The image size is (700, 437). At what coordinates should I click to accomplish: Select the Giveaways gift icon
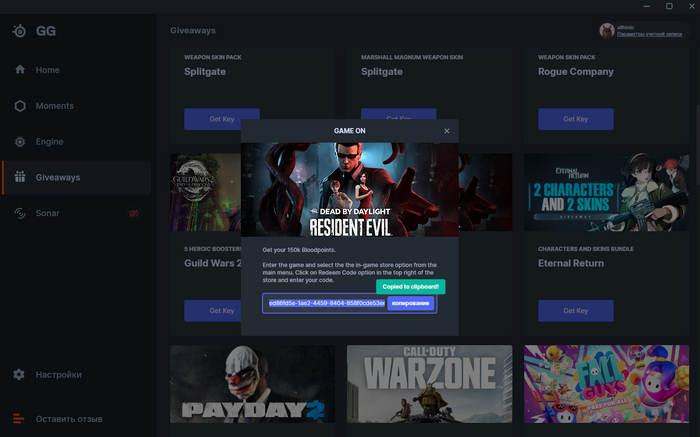point(20,177)
